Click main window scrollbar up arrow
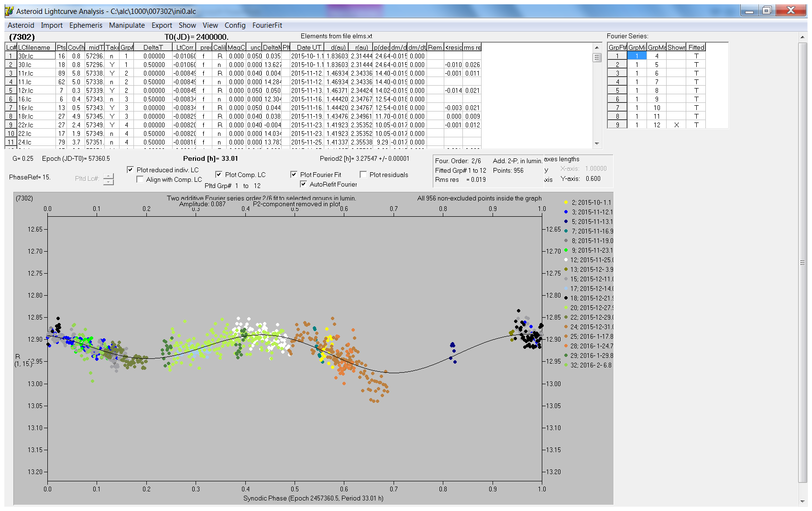812x511 pixels. coord(802,37)
